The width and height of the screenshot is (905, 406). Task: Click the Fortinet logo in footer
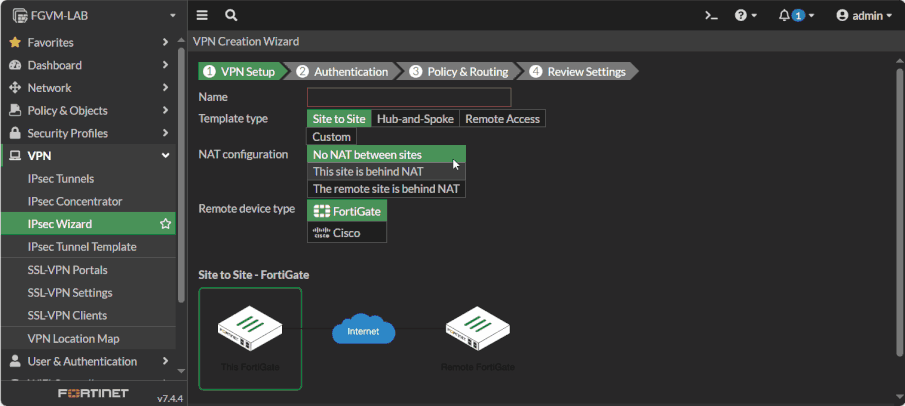click(x=94, y=394)
